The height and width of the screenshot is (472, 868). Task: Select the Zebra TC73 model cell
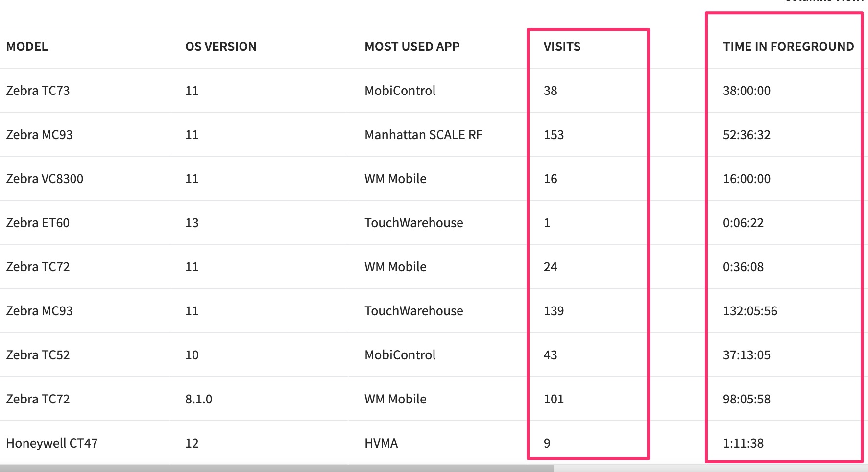pos(38,91)
